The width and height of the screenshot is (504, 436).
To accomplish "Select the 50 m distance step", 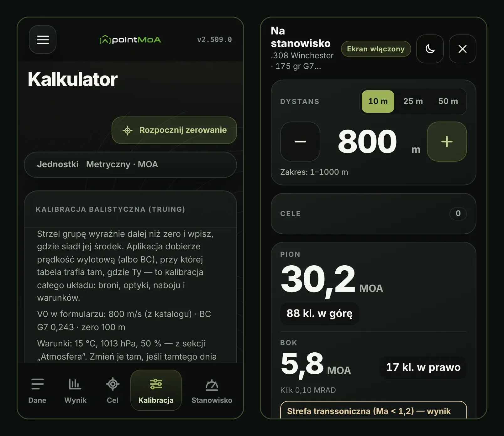I will click(x=448, y=101).
